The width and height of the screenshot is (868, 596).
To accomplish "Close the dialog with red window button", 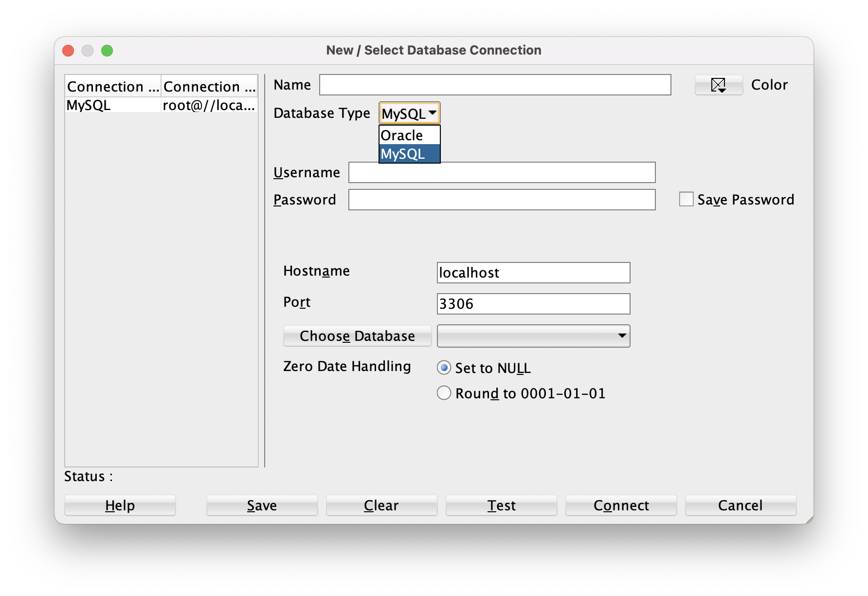I will click(x=68, y=51).
